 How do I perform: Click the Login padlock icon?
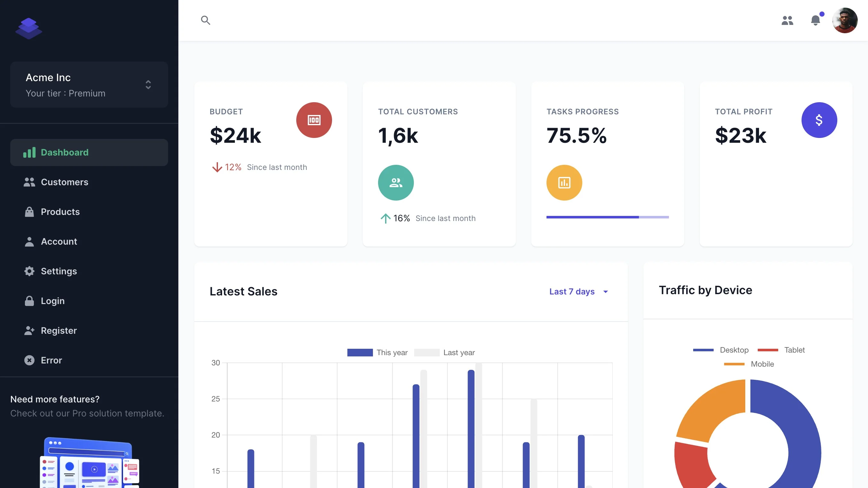tap(29, 301)
